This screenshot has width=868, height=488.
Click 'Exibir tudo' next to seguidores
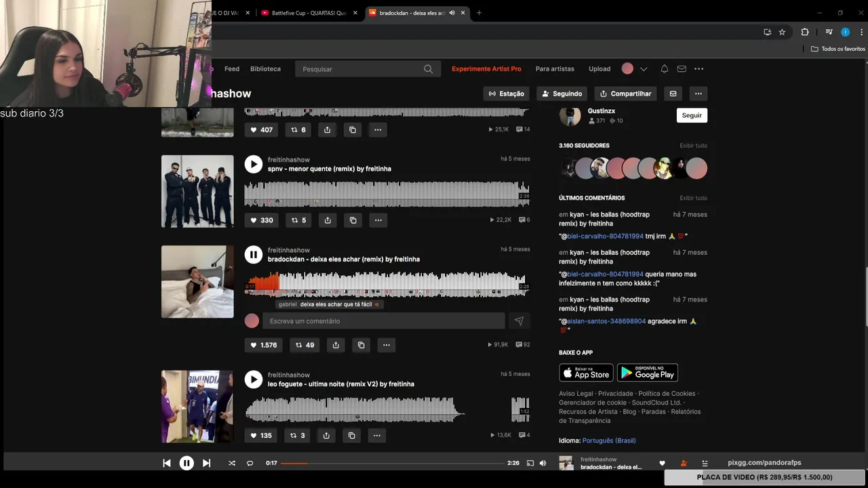693,146
